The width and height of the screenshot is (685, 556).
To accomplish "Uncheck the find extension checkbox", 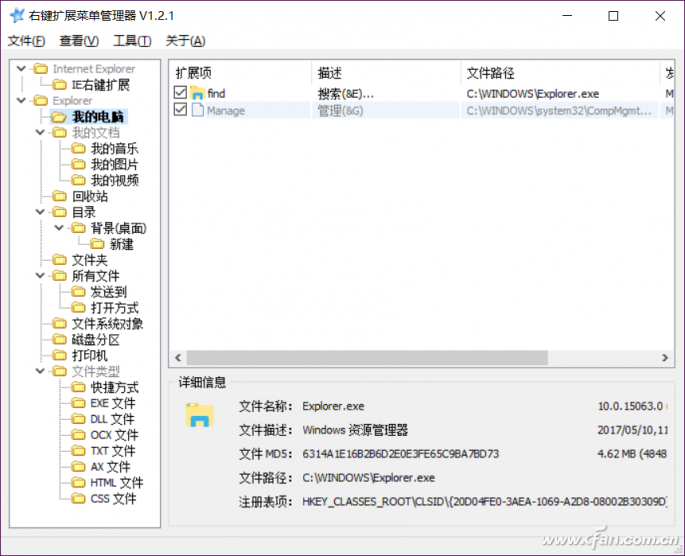I will tap(180, 94).
